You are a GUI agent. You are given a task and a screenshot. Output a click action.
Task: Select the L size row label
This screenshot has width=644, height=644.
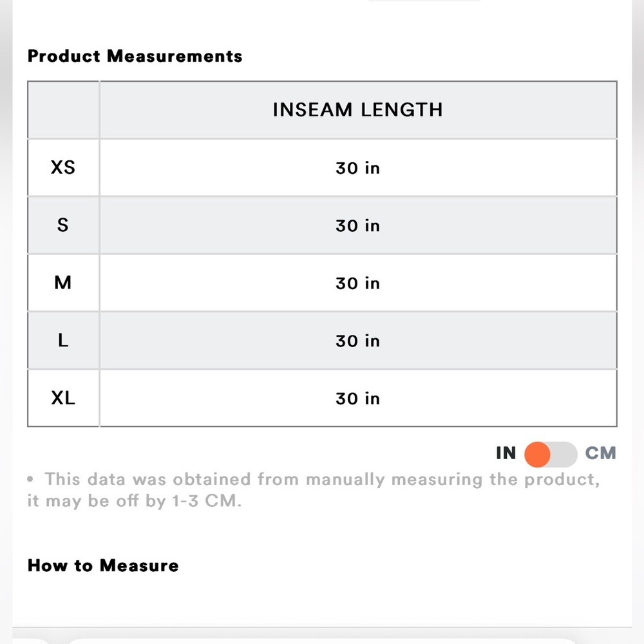(x=63, y=340)
